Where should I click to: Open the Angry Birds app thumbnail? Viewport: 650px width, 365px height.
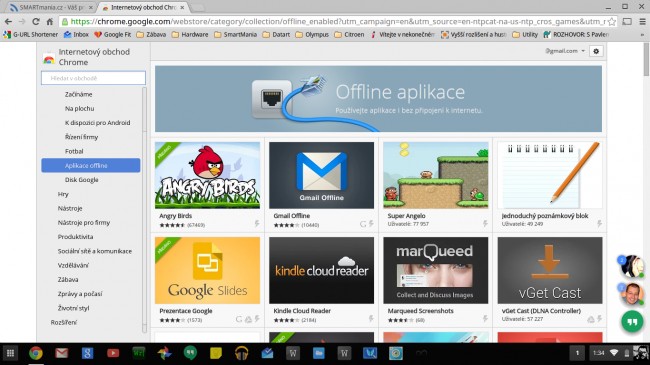click(207, 175)
